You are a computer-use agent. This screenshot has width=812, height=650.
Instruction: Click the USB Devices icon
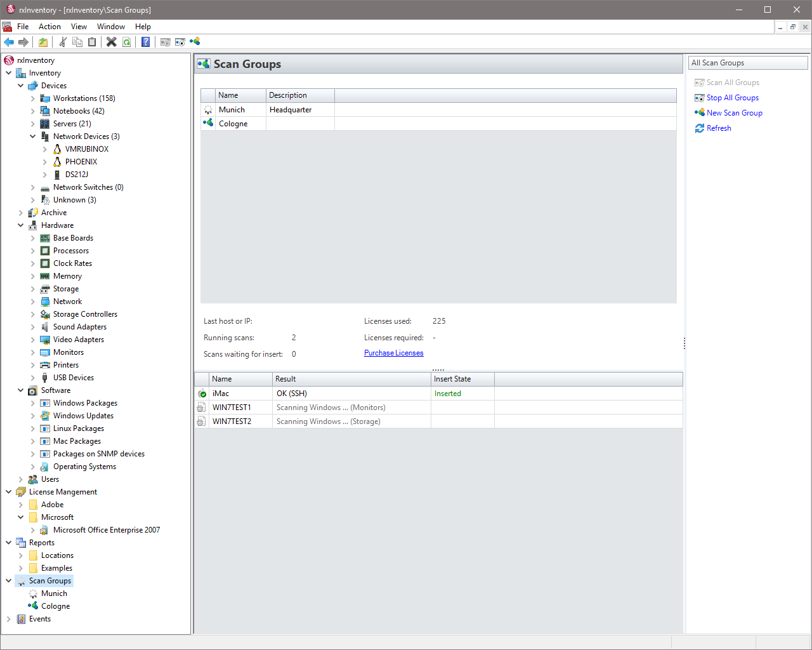pyautogui.click(x=45, y=378)
